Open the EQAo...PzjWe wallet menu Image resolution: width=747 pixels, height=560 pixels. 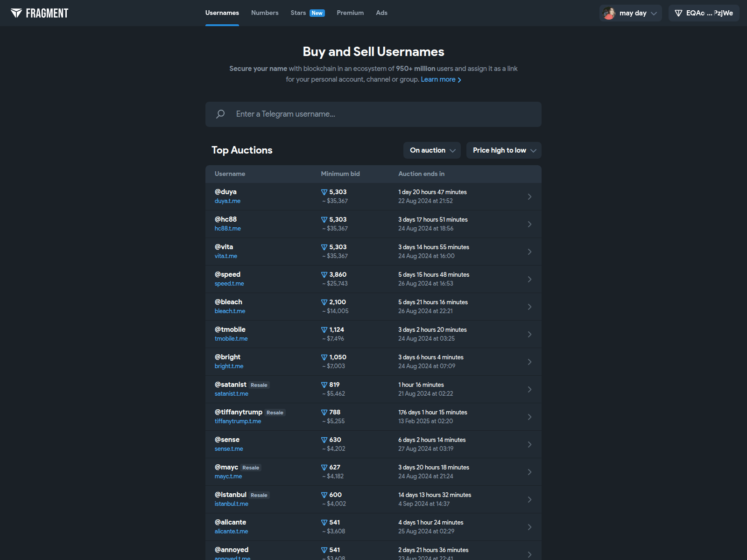click(x=704, y=13)
